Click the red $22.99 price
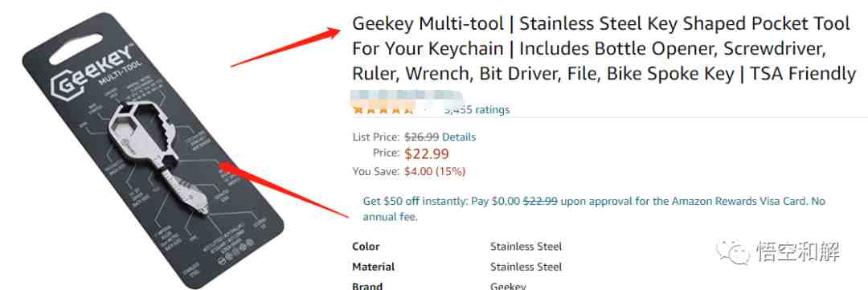Viewport: 868px width, 290px height. click(427, 153)
